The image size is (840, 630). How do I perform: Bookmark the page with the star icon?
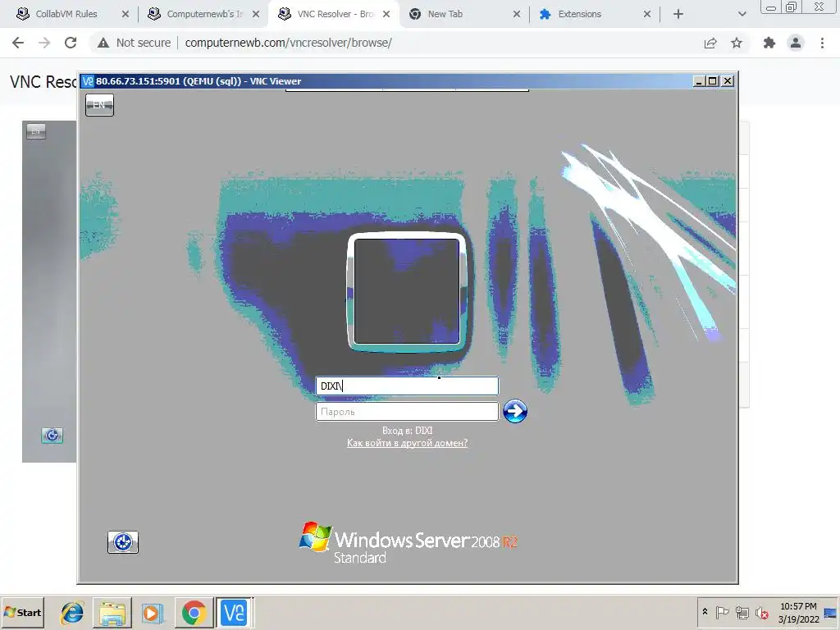(x=737, y=43)
